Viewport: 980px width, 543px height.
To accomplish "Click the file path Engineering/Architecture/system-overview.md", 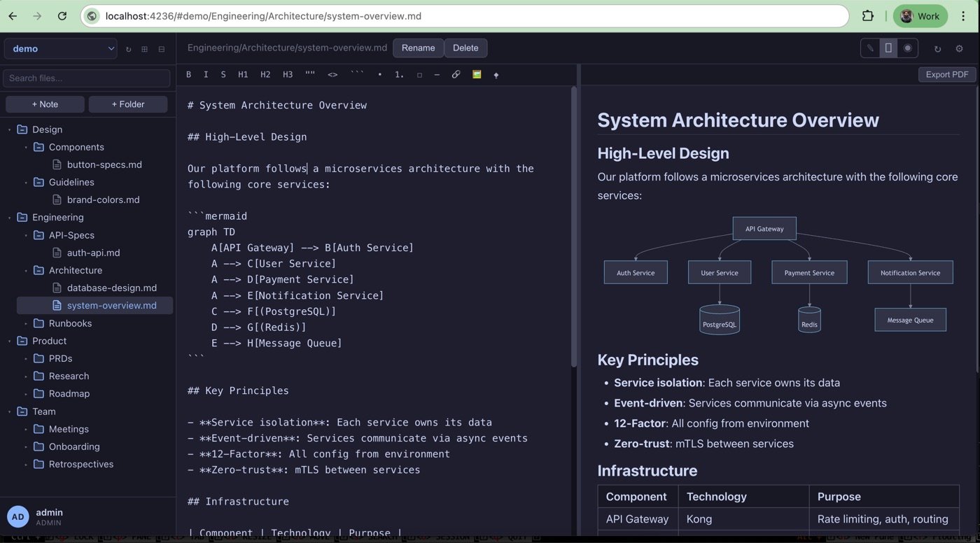I will point(287,48).
